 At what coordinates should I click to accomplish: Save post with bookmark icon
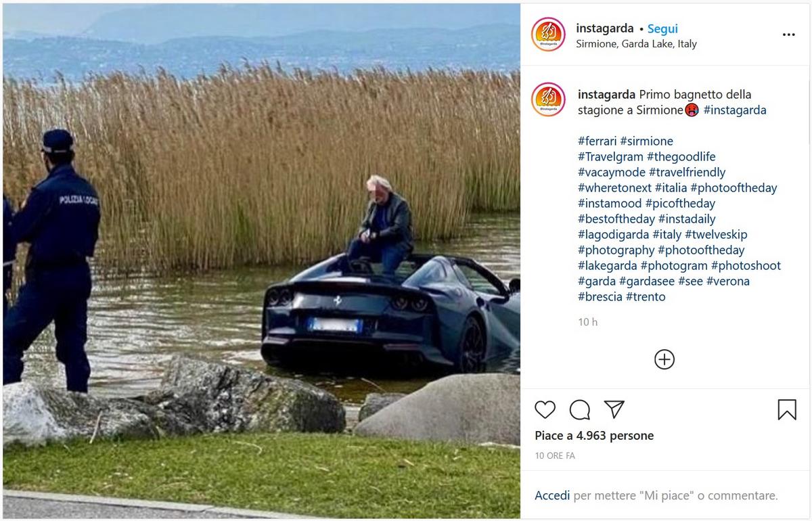click(x=787, y=409)
